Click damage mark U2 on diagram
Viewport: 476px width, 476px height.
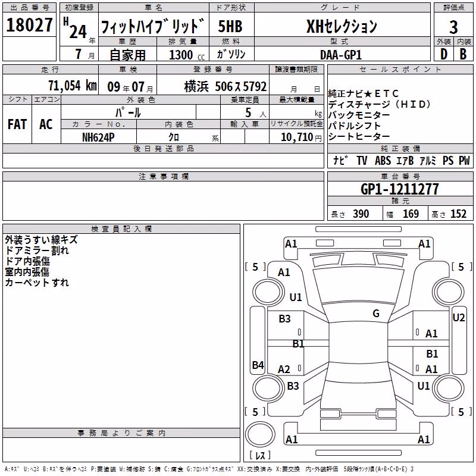coord(459,318)
